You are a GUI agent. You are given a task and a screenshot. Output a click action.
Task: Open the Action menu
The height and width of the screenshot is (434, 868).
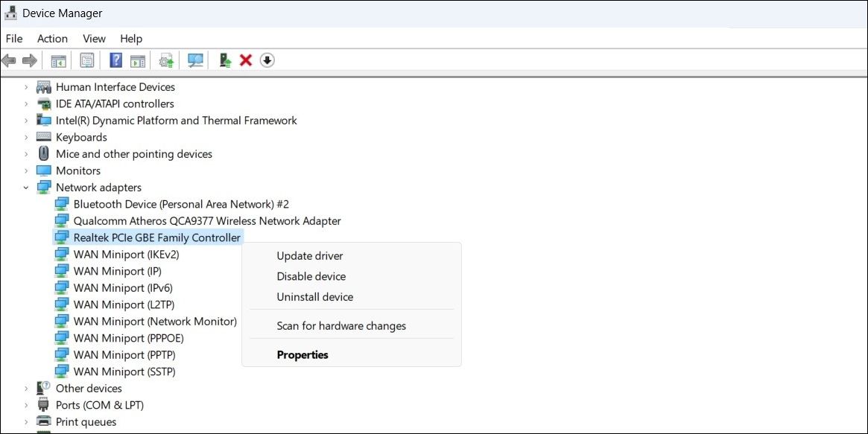point(52,38)
